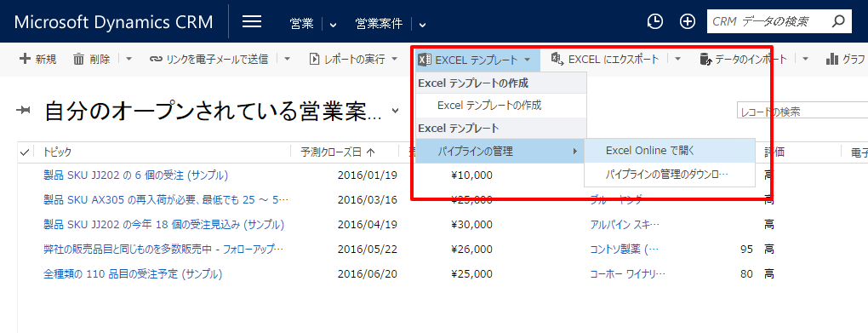The height and width of the screenshot is (333, 868).
Task: Click the 削除 trash icon
Action: pos(78,59)
